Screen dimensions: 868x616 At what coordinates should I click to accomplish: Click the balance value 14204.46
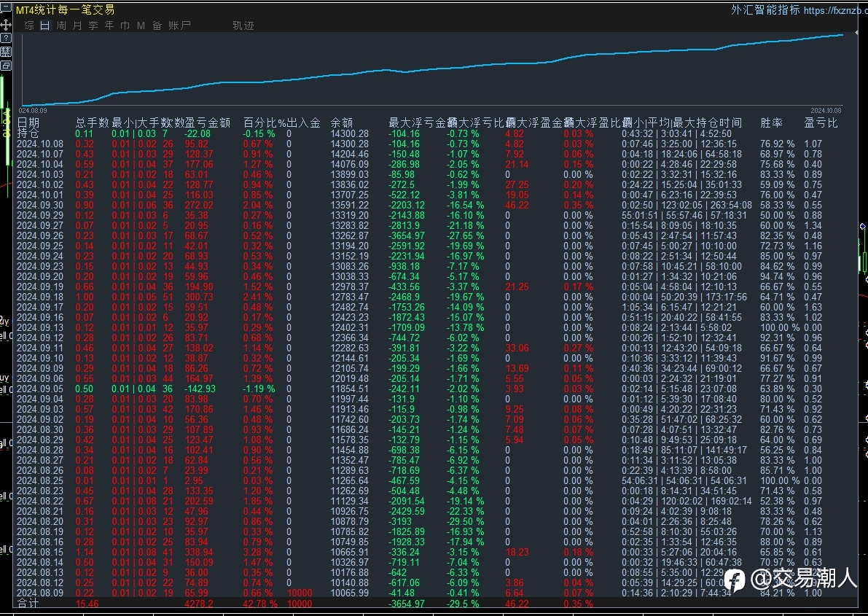349,154
